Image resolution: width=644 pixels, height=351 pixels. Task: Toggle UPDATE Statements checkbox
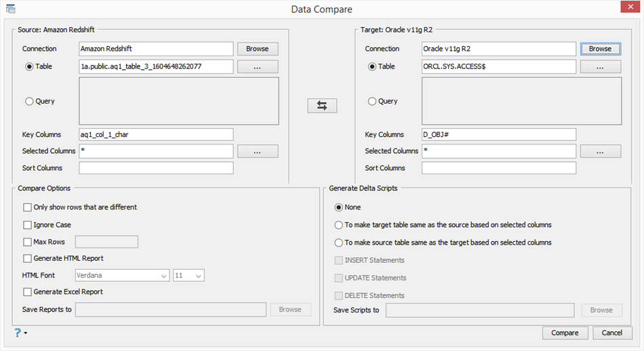339,278
